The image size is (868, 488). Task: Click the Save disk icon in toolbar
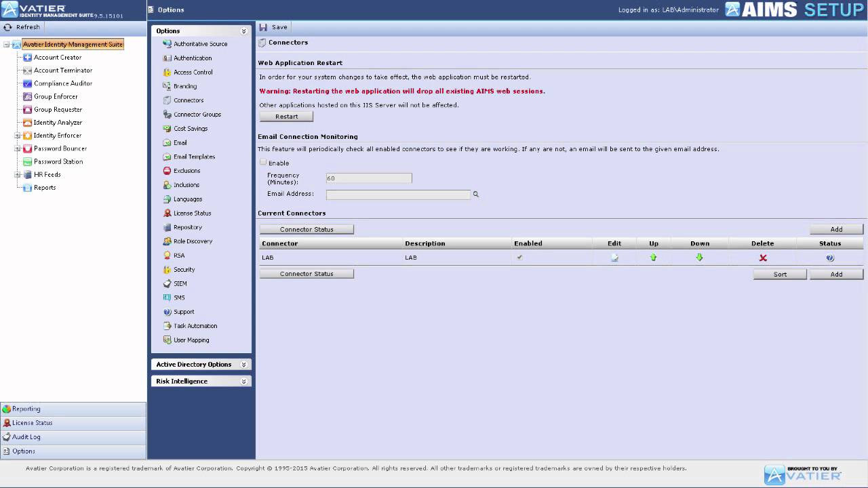(x=263, y=27)
